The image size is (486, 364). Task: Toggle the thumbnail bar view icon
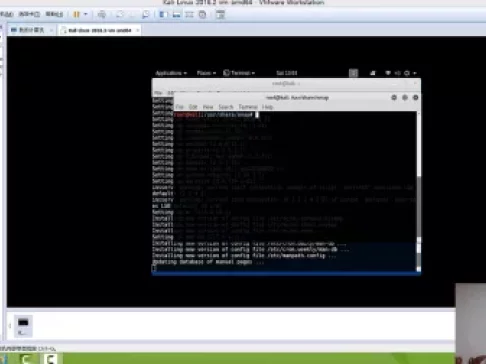pos(176,14)
